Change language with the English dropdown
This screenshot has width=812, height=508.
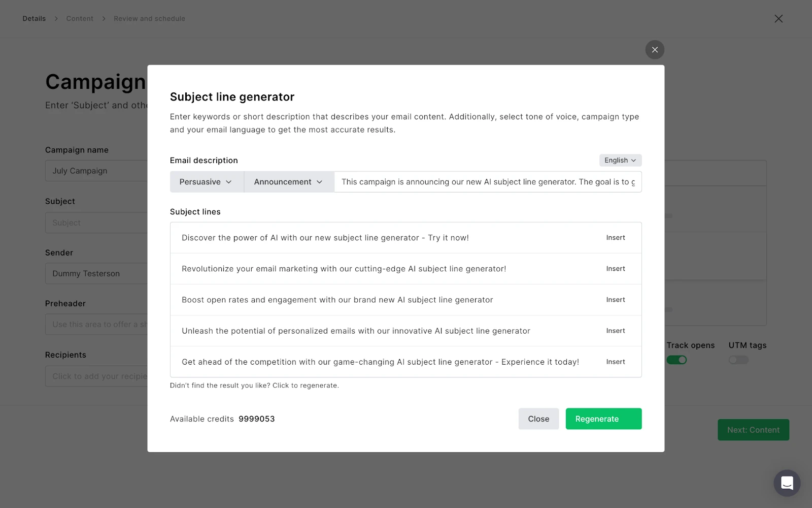[x=620, y=160]
